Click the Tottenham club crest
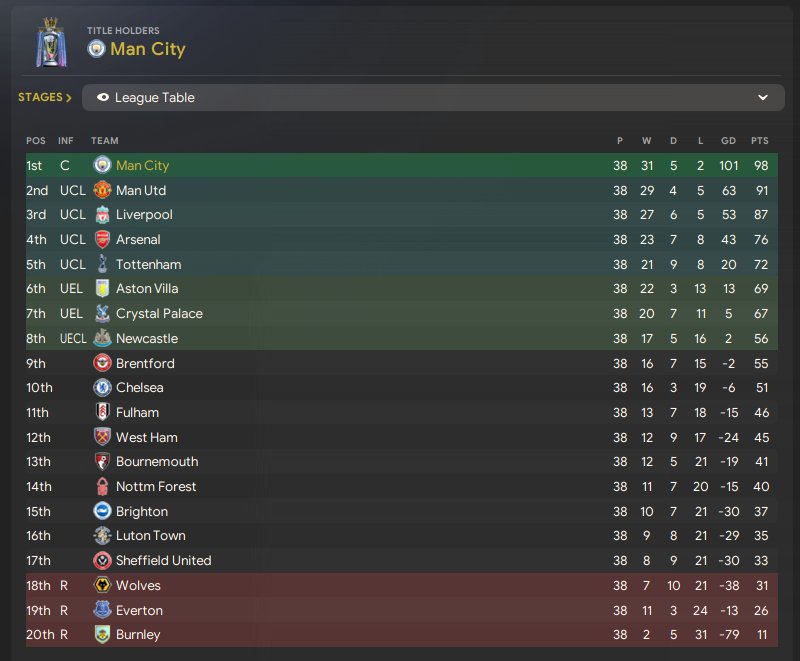Image resolution: width=800 pixels, height=661 pixels. tap(103, 264)
